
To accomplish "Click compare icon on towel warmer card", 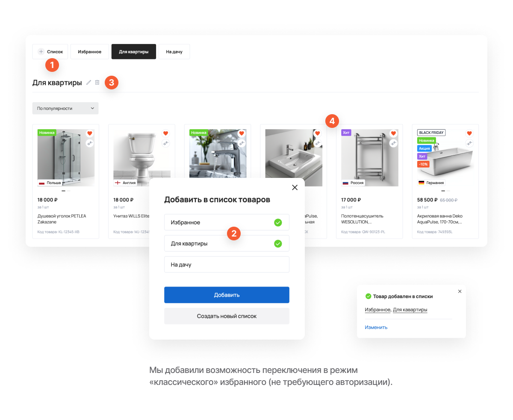I will 393,143.
